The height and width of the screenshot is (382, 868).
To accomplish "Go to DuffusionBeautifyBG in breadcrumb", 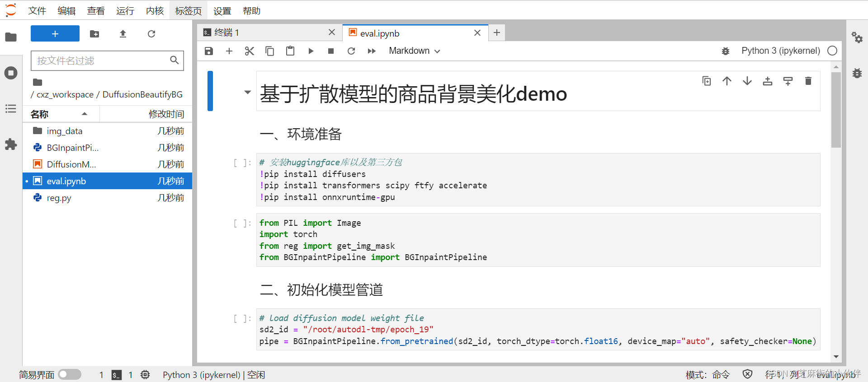I will click(x=142, y=94).
